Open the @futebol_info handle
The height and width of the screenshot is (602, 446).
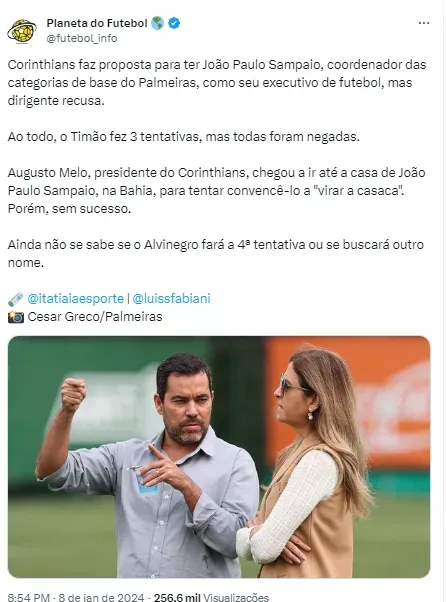(82, 38)
